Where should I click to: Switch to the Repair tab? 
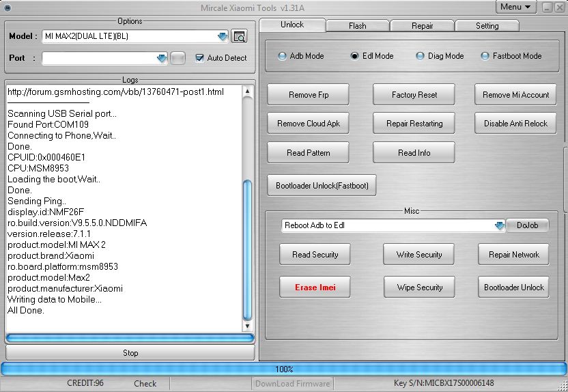coord(422,26)
